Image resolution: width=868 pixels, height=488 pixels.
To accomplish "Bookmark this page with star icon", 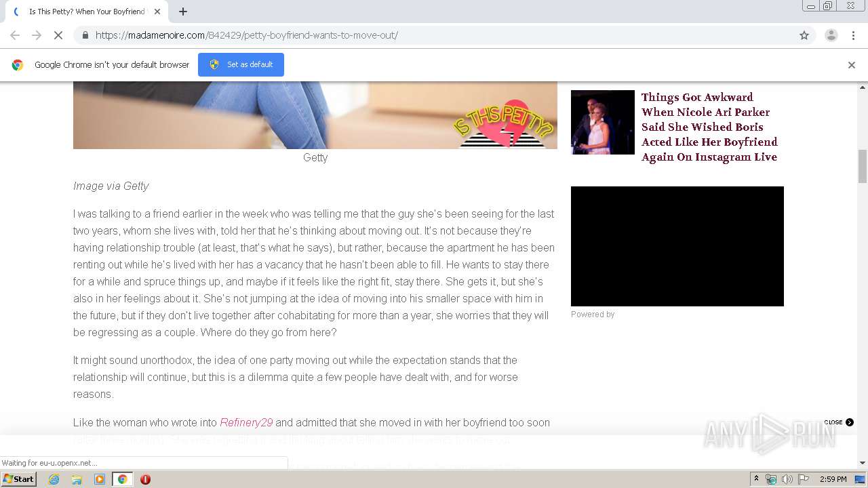I will coord(804,35).
